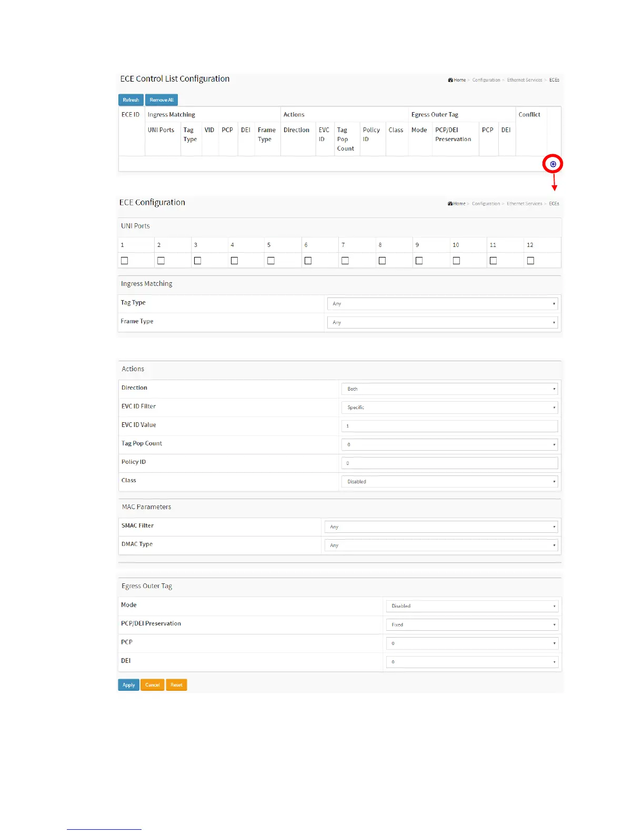Open ECEs in the ECE Control List breadcrumb
The height and width of the screenshot is (834, 644).
554,80
